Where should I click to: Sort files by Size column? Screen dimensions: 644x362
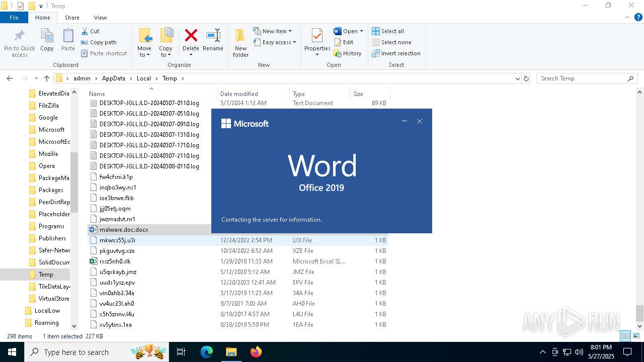[370, 94]
